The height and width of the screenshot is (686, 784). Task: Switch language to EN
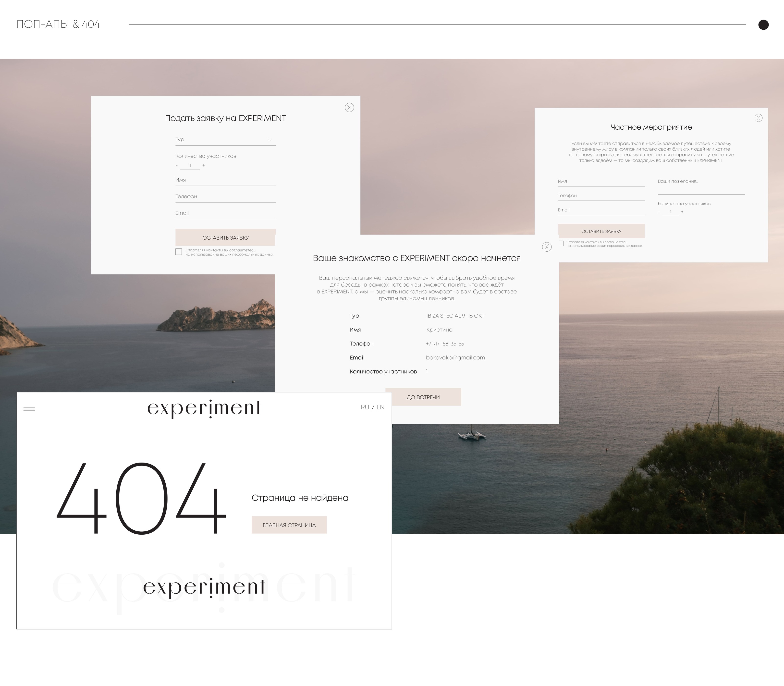380,407
